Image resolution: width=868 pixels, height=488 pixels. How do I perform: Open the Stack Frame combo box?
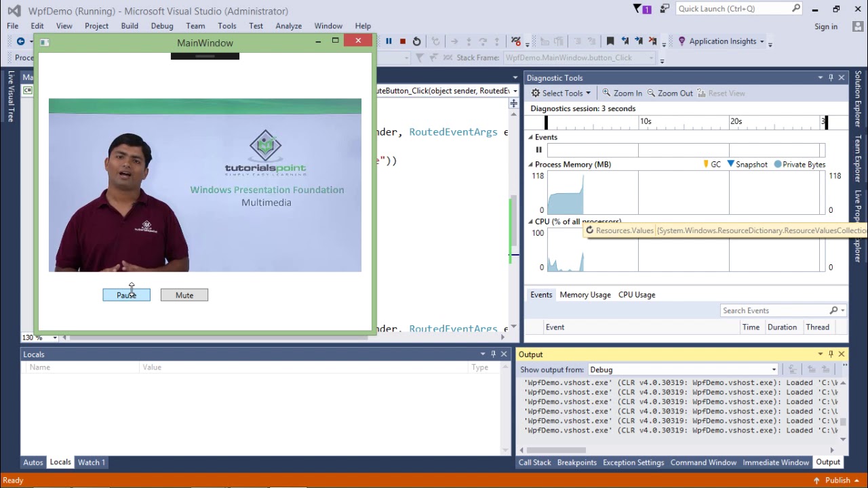(580, 58)
